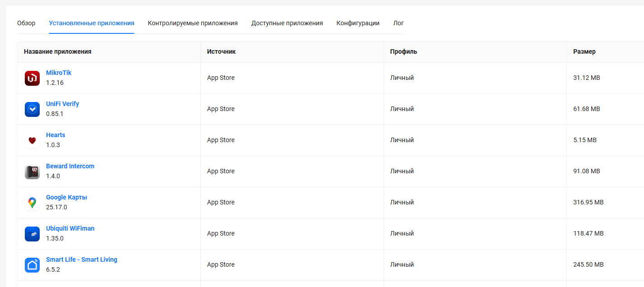Open the Smart Life - Smart Living link

(x=81, y=259)
